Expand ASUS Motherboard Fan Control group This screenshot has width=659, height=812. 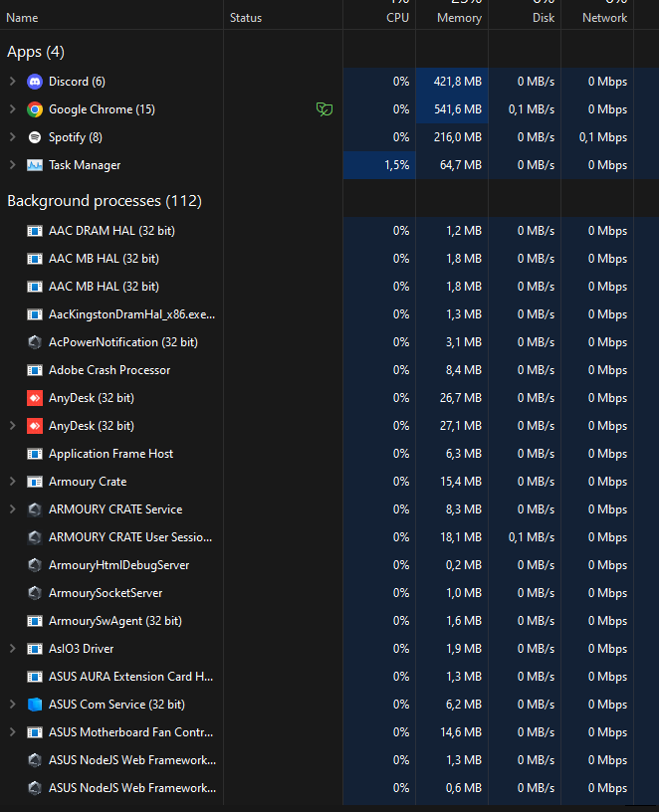pyautogui.click(x=12, y=732)
